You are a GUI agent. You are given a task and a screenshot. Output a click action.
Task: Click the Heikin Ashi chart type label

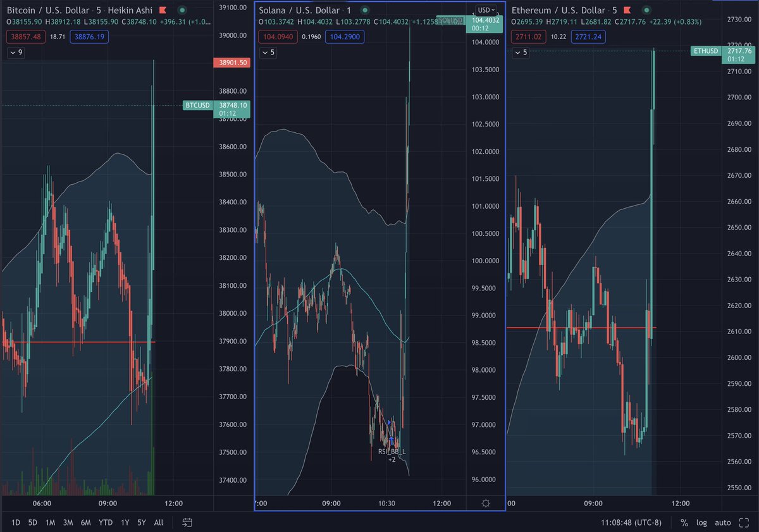click(x=132, y=11)
